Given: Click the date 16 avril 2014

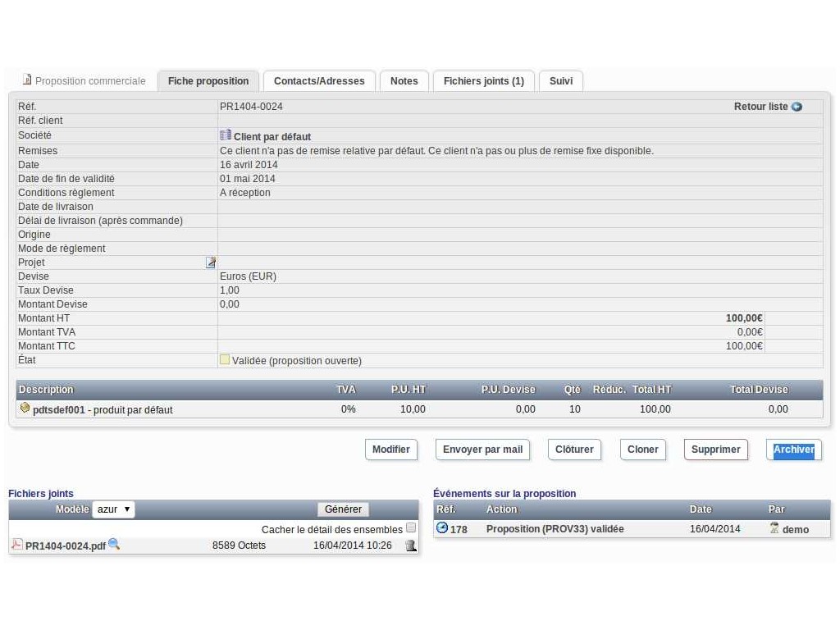Looking at the screenshot, I should (249, 164).
